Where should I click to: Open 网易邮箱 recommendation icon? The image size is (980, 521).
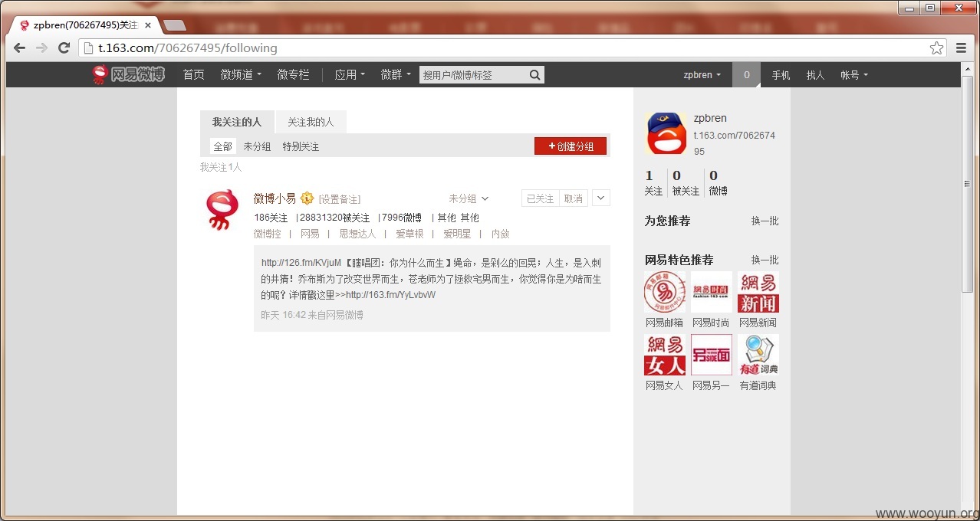665,293
